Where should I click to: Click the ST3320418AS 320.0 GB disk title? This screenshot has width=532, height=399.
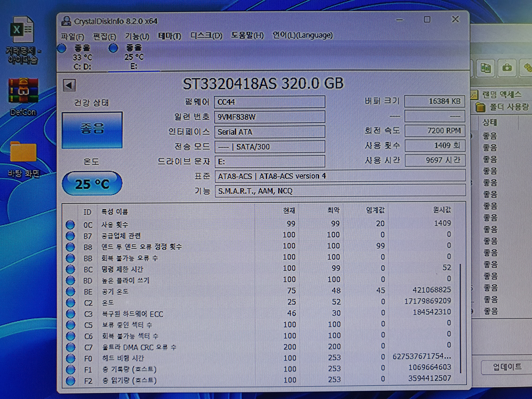coord(263,84)
